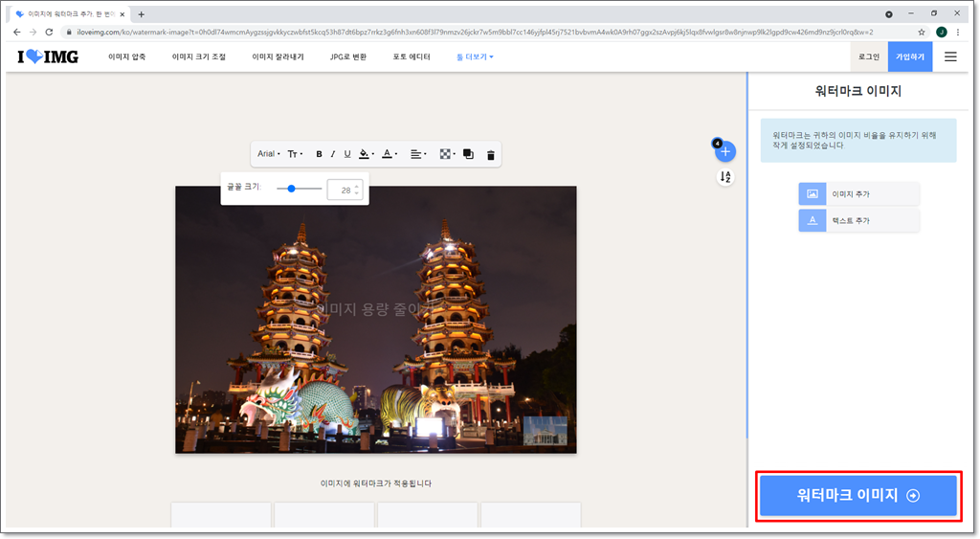Viewport: 980px width, 539px height.
Task: Click the 로그인 button
Action: click(869, 56)
